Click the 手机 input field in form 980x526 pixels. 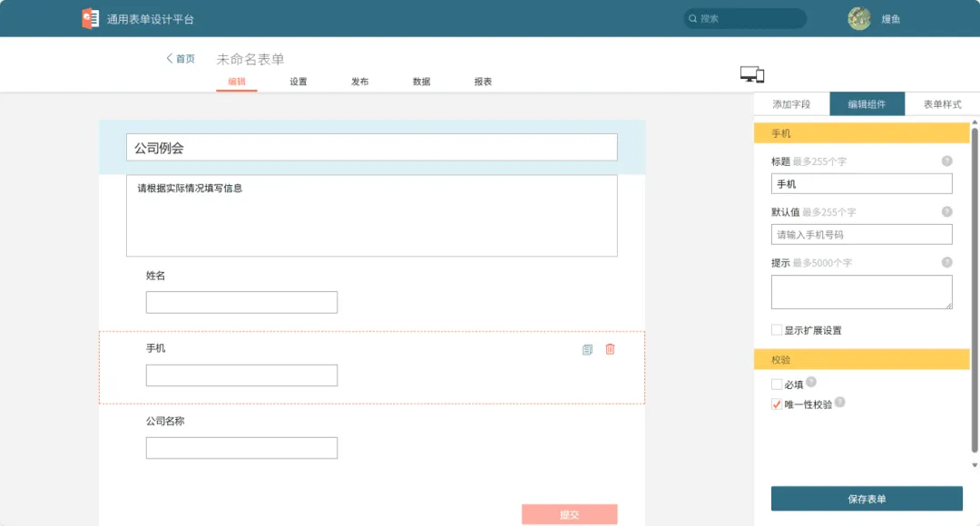pos(242,375)
